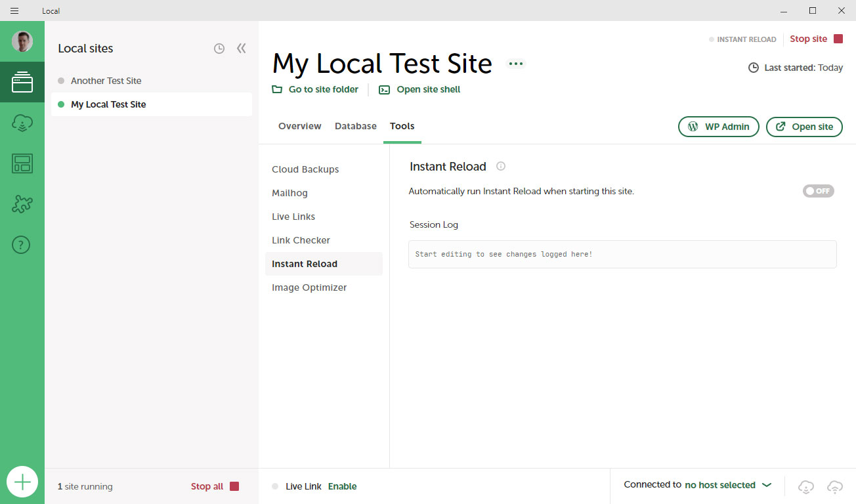Click the My Local Test Site heading
This screenshot has height=504, width=856.
[382, 64]
